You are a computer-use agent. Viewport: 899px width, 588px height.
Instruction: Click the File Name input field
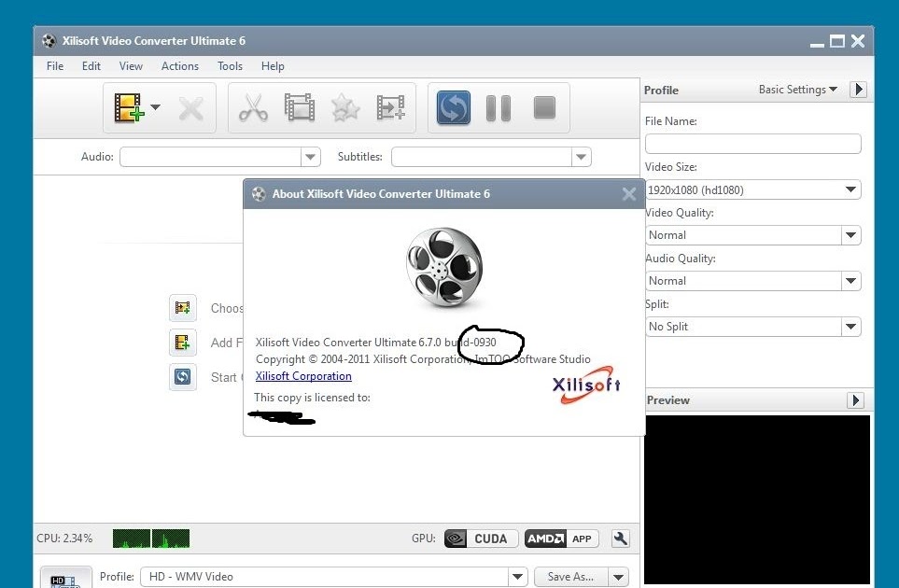click(x=752, y=144)
